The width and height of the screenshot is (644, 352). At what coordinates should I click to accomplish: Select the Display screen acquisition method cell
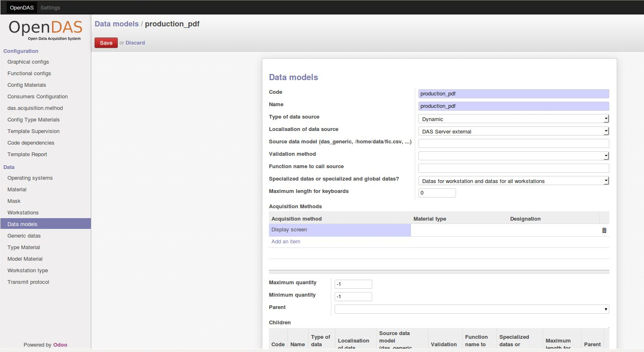340,230
